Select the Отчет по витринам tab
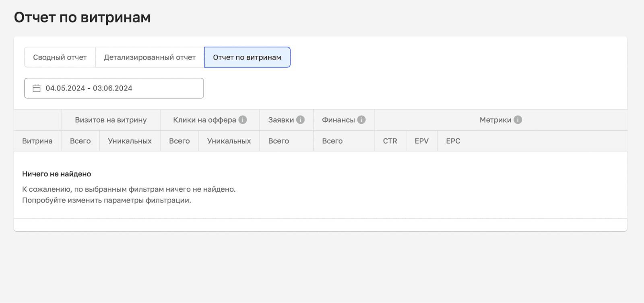The image size is (644, 303). (247, 57)
